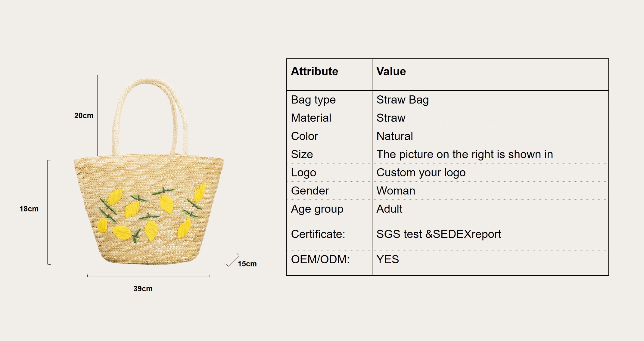Click the SGS test &SEDEXreport value

pos(439,234)
